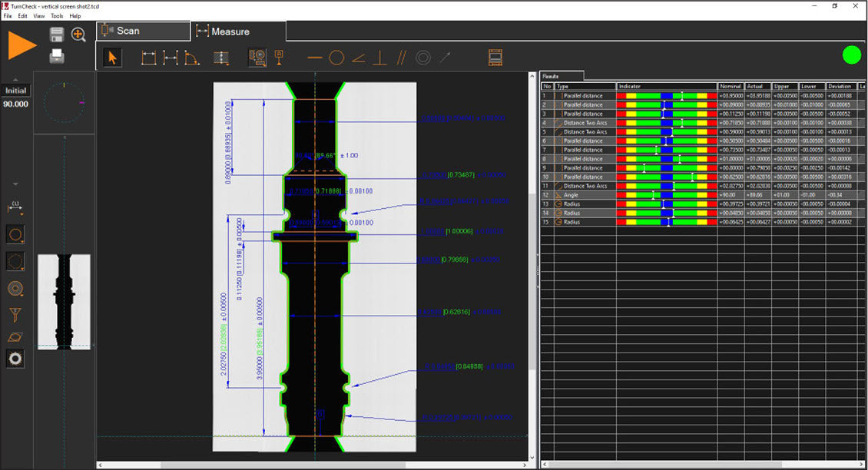This screenshot has height=470, width=868.
Task: Click the tolerance indicator bar of row 9
Action: (x=667, y=167)
